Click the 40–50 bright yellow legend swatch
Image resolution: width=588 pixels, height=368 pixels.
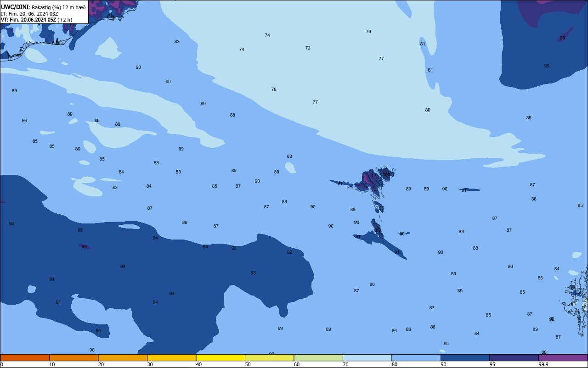click(x=220, y=357)
